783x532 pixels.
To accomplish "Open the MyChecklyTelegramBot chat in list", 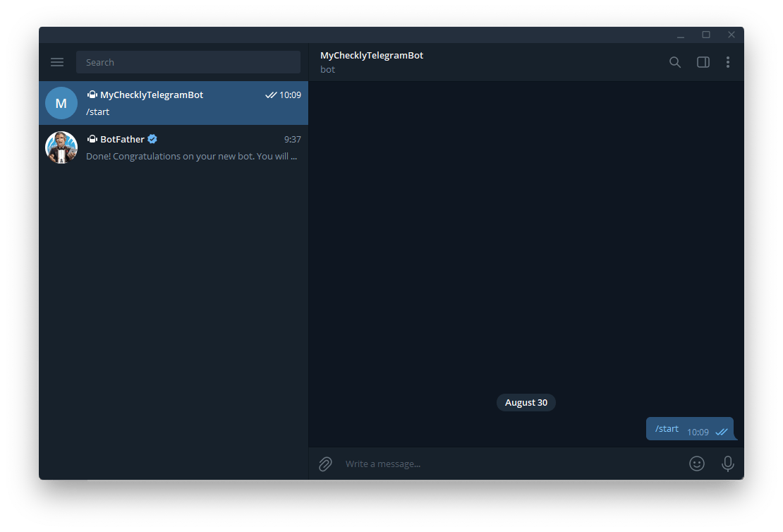I will pos(174,103).
